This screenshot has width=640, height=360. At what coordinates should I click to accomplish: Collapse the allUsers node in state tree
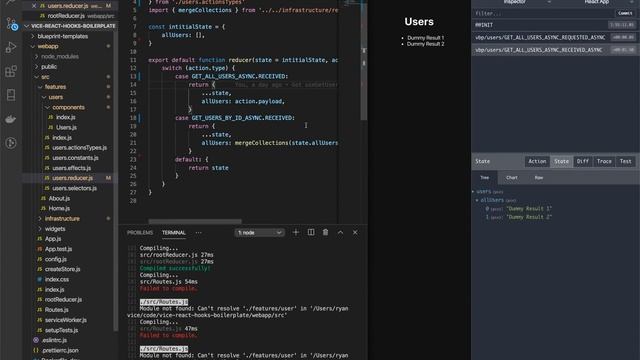[477, 200]
